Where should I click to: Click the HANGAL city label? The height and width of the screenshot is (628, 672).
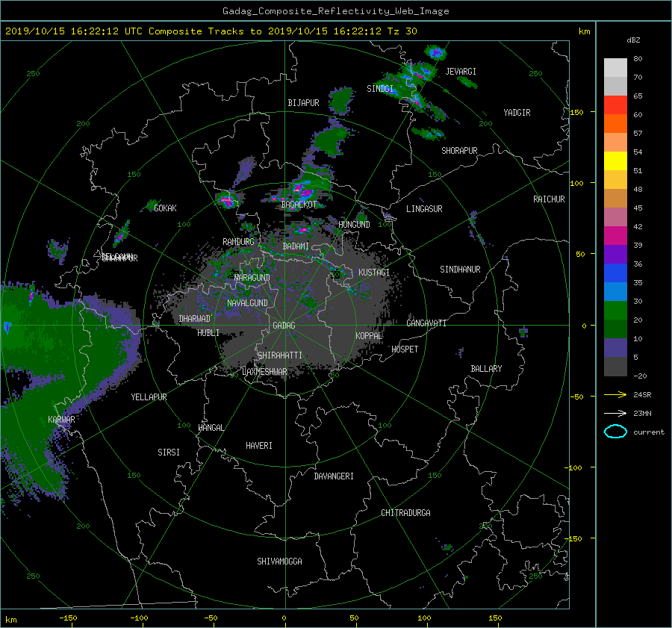[211, 428]
